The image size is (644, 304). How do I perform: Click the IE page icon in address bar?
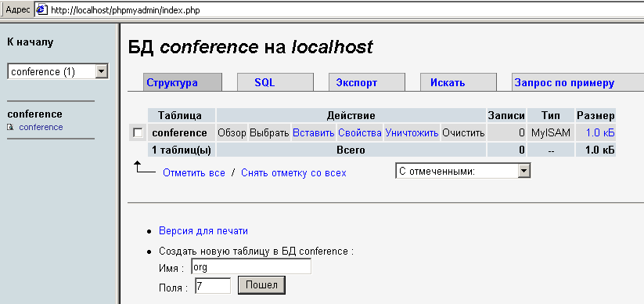[42, 10]
